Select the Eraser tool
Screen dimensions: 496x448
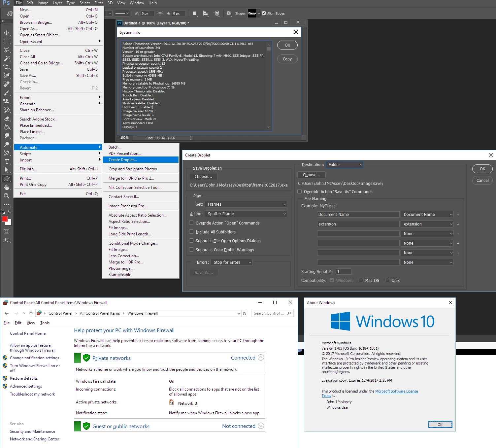pos(6,119)
